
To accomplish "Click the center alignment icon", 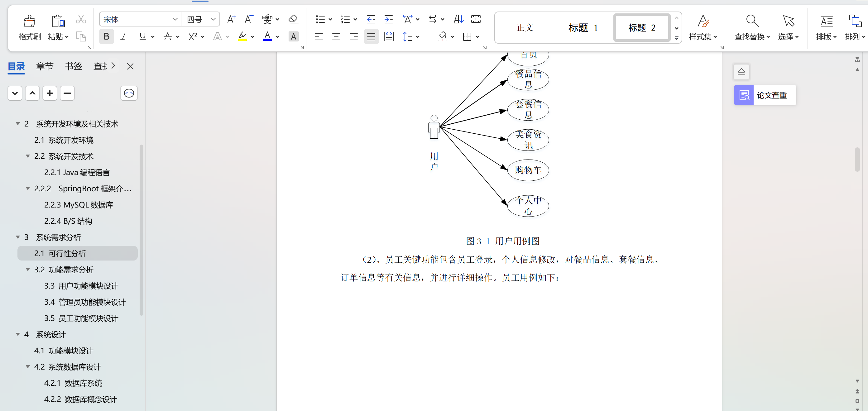I will click(x=336, y=37).
